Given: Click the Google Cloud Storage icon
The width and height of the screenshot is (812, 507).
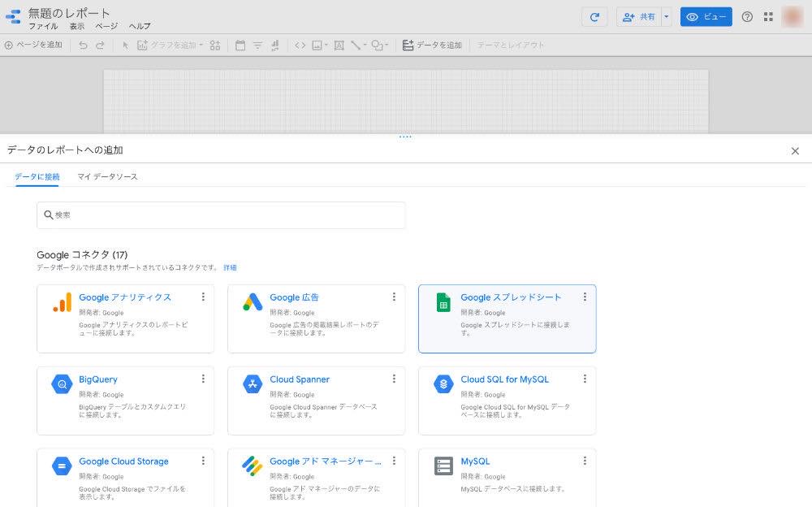Looking at the screenshot, I should [63, 466].
